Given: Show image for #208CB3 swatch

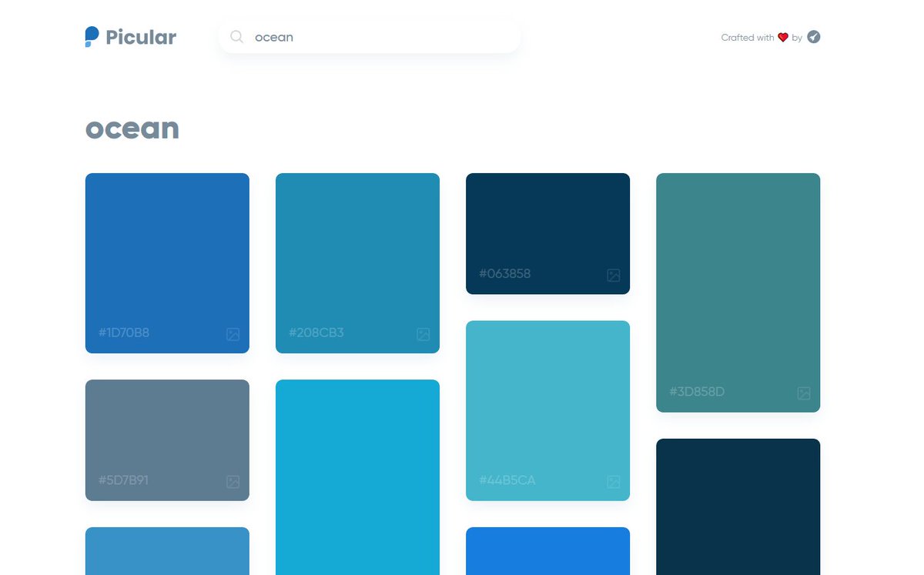Looking at the screenshot, I should click(423, 334).
